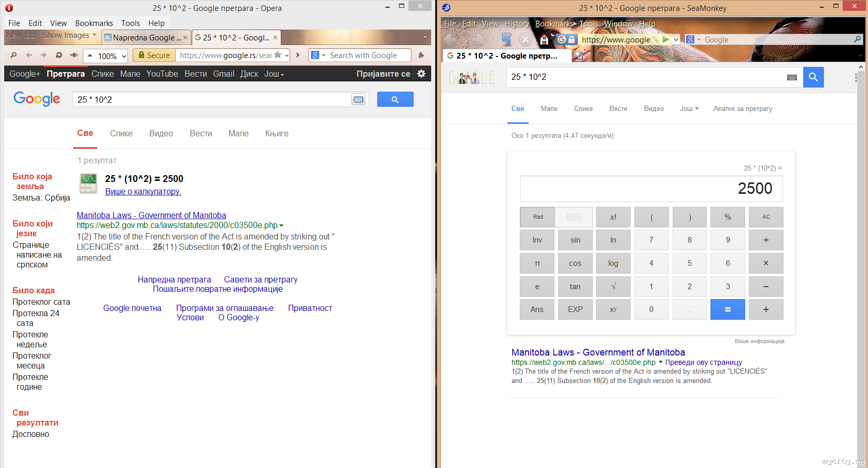Click the sin key on the calculator
This screenshot has height=468, width=868.
575,240
